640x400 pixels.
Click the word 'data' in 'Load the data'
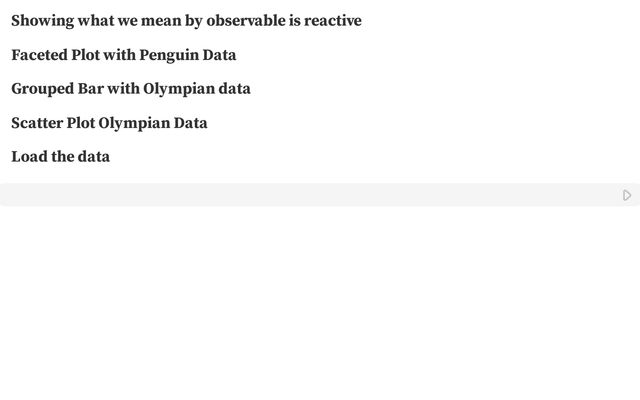click(x=94, y=157)
